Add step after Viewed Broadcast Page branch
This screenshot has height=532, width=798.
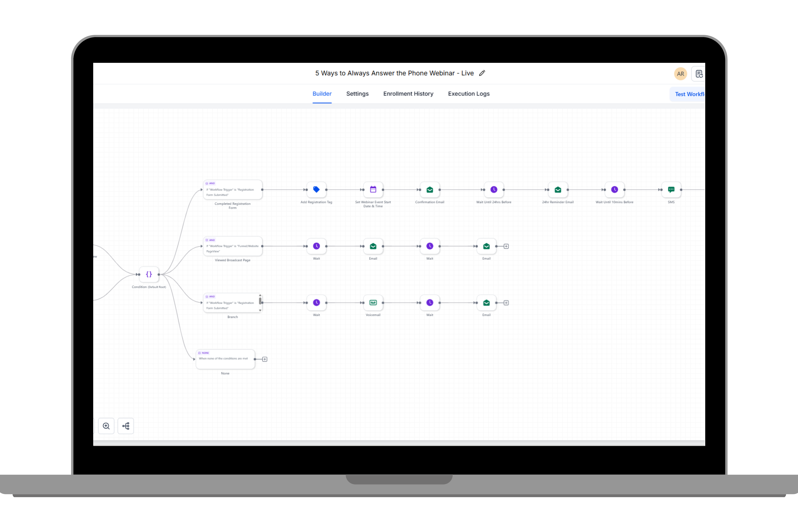coord(506,246)
